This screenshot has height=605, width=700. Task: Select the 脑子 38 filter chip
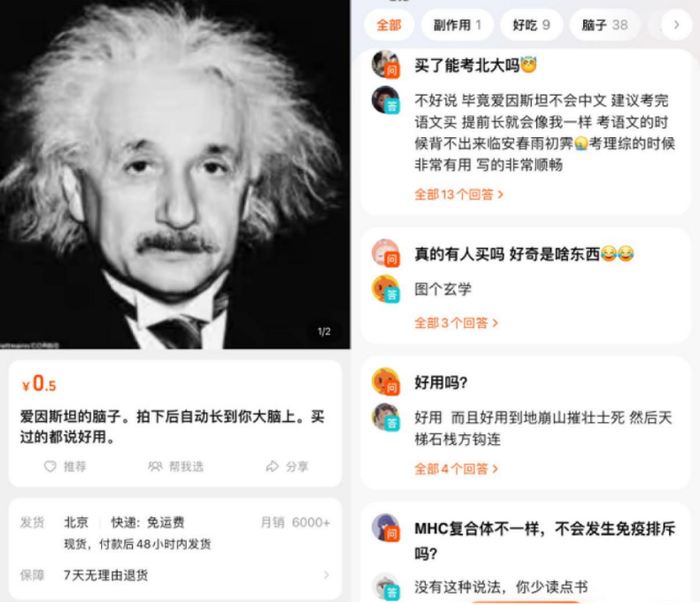(604, 25)
